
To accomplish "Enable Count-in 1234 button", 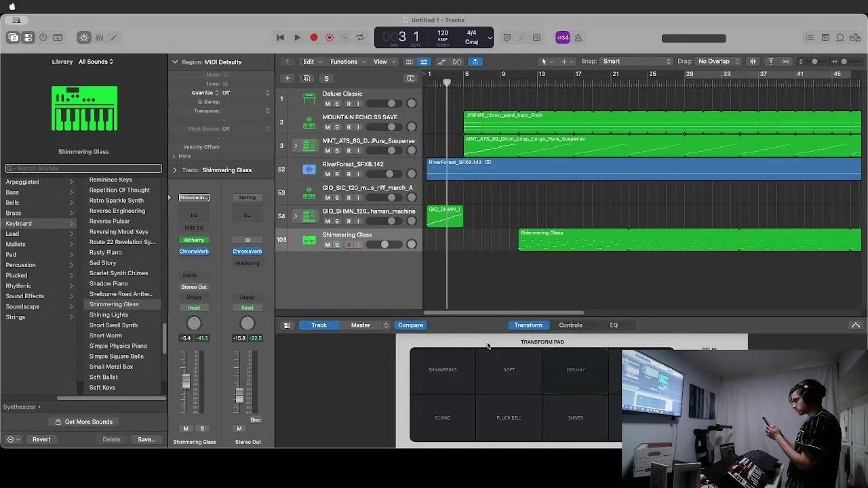I will coord(562,38).
